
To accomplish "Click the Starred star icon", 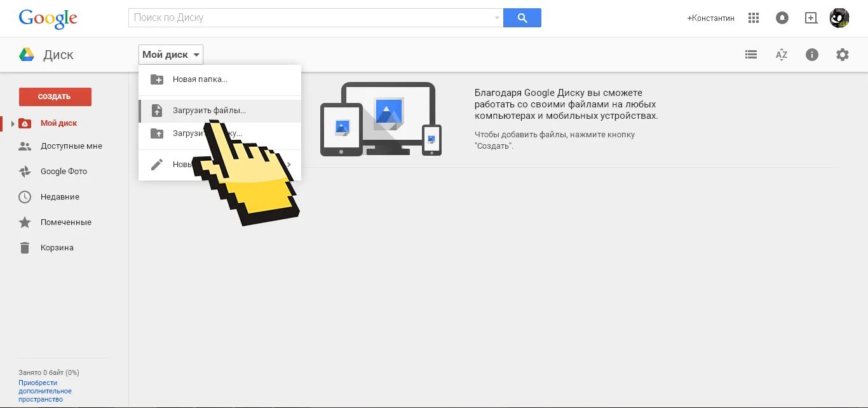I will pyautogui.click(x=25, y=222).
